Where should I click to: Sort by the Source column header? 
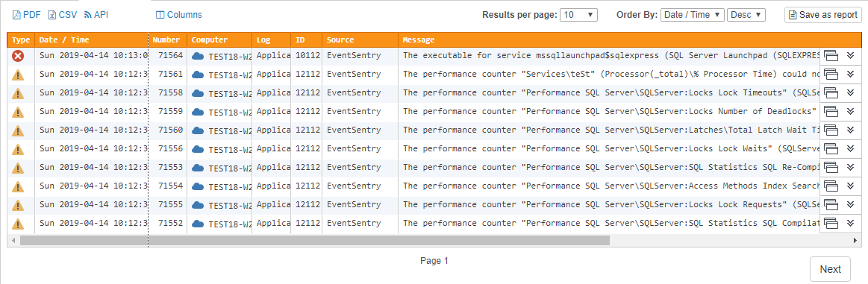coord(340,40)
